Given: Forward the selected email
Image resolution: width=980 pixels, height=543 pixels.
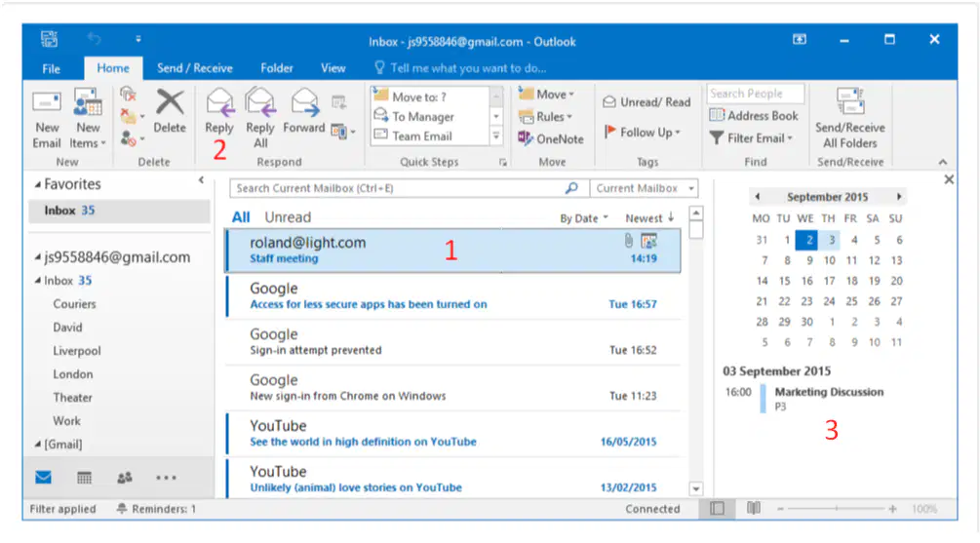Looking at the screenshot, I should pos(304,111).
